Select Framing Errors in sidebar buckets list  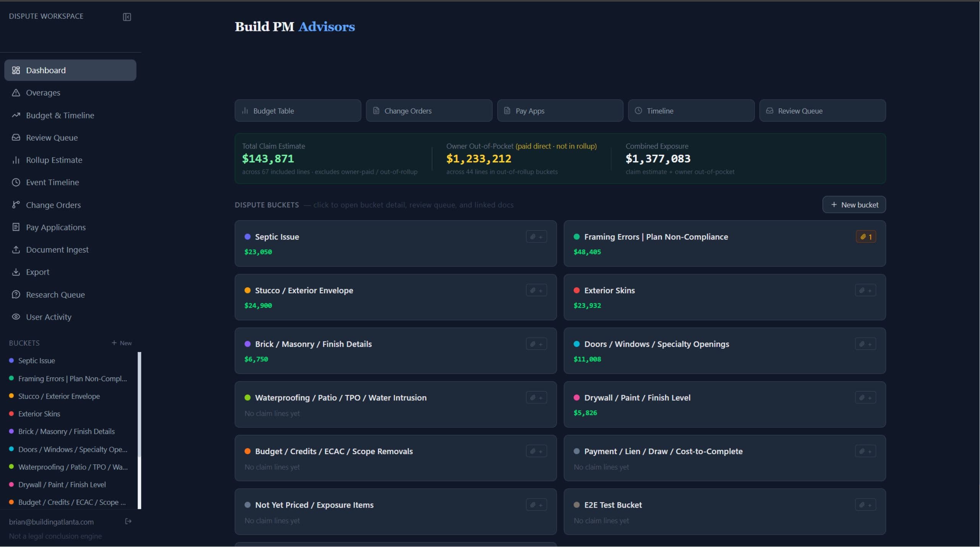point(69,379)
